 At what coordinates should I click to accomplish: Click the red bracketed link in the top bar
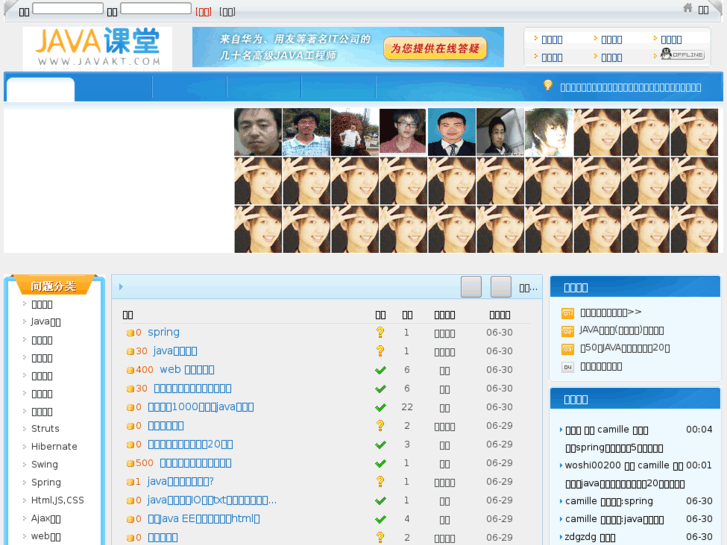(204, 12)
